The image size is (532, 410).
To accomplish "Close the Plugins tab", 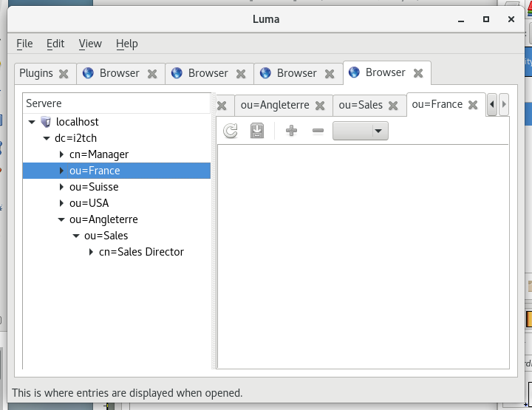I will pyautogui.click(x=64, y=74).
